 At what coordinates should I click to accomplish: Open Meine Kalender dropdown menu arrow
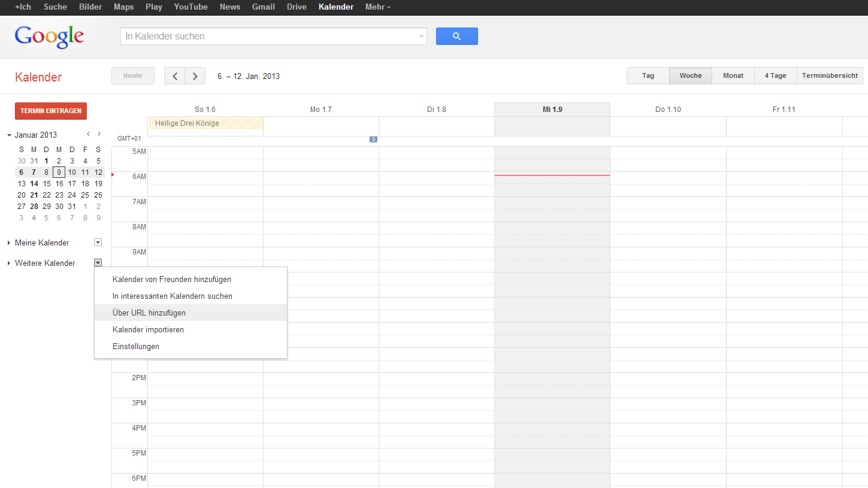pos(98,243)
